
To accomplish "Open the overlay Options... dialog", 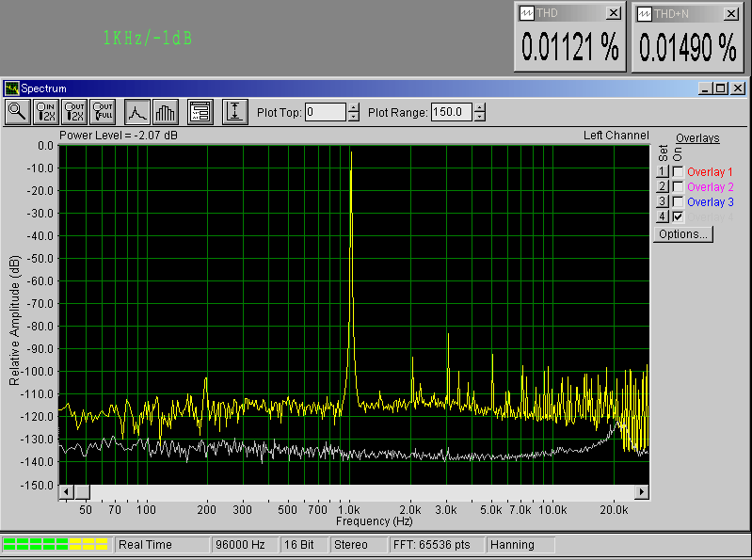I will point(683,234).
